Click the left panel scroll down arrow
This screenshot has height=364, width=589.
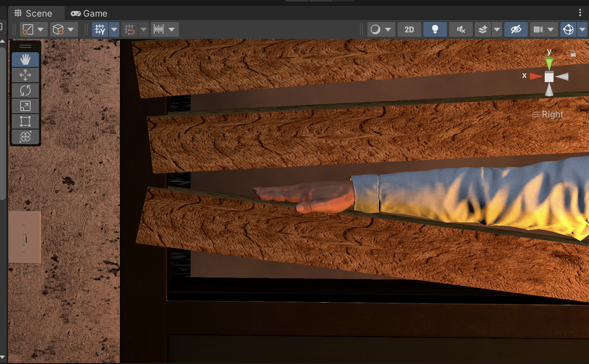point(3,357)
